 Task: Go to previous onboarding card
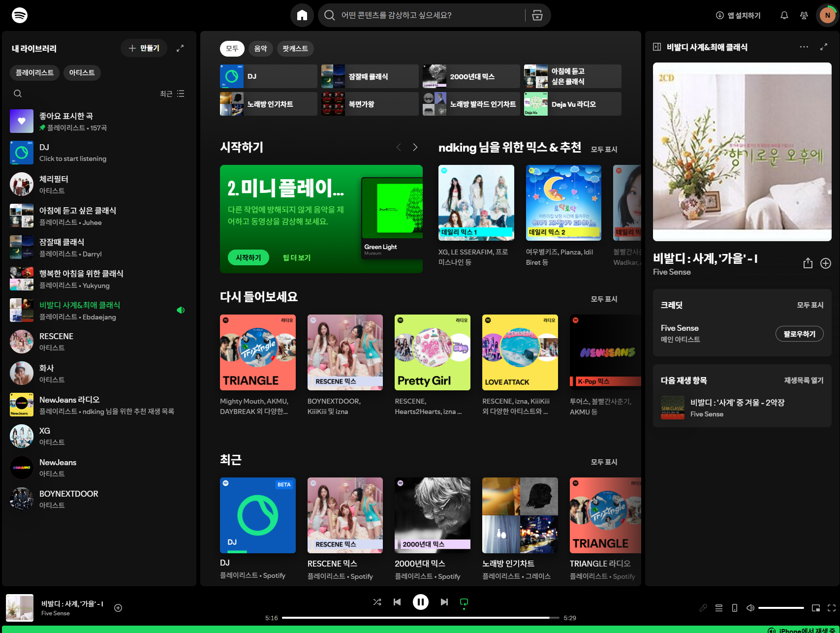pos(399,147)
